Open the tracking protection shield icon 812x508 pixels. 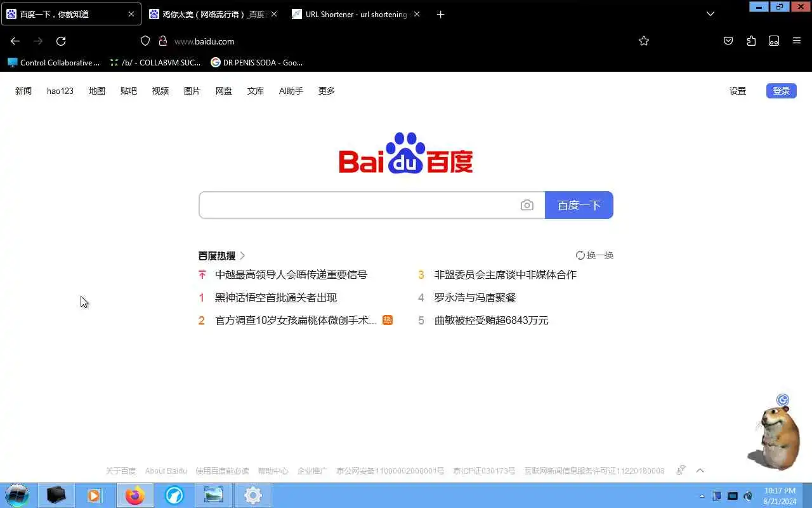tap(145, 41)
